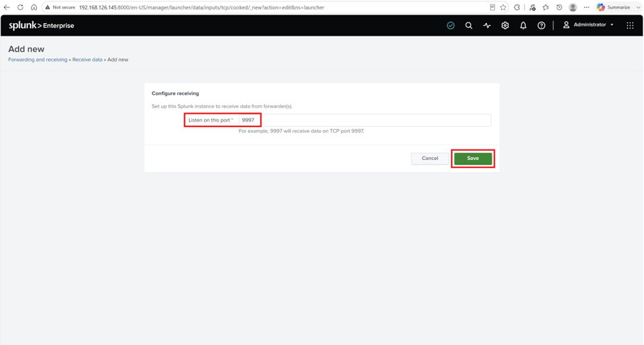Open the Help question mark icon
Image resolution: width=644 pixels, height=345 pixels.
(542, 26)
